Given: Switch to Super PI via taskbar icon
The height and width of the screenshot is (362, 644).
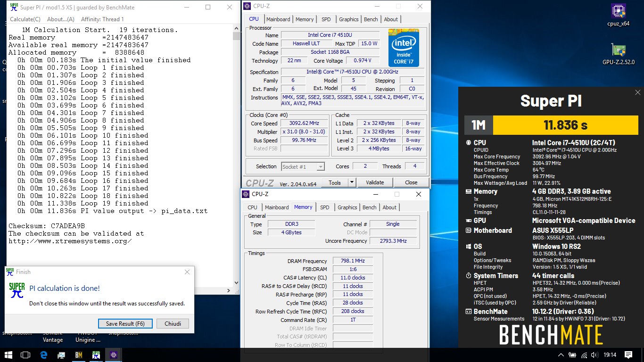Looking at the screenshot, I should point(96,354).
